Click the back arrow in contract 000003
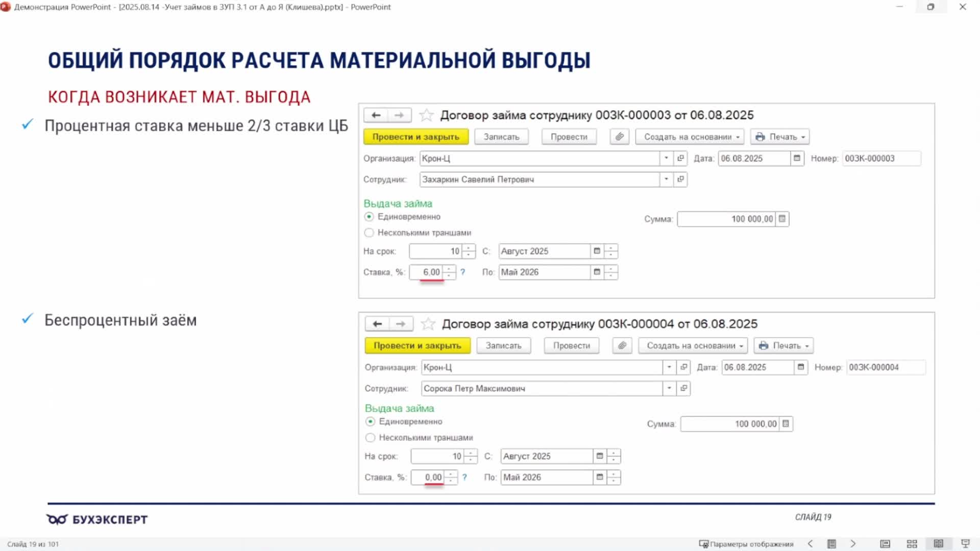 tap(376, 115)
